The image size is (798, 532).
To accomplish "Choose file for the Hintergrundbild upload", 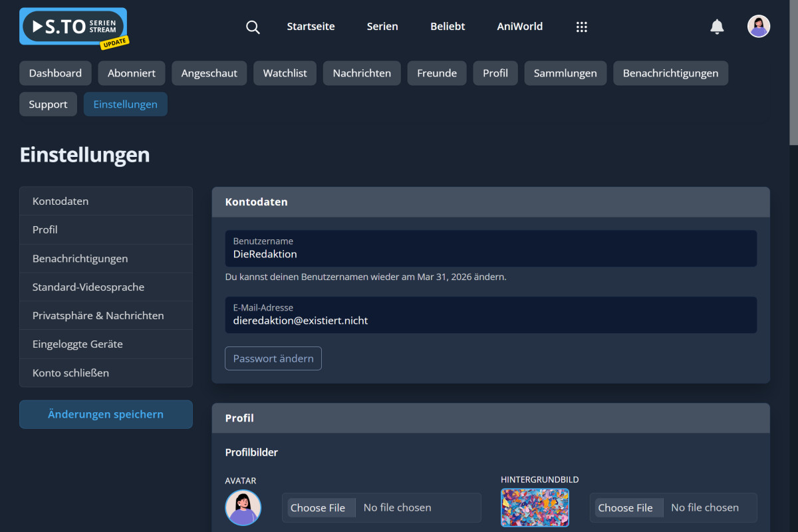I will pos(625,507).
